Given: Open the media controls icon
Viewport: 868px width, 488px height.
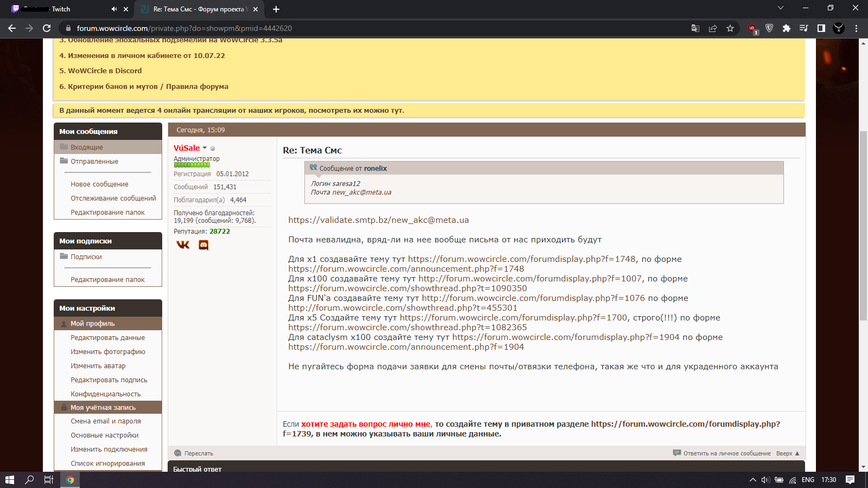Looking at the screenshot, I should tap(804, 28).
